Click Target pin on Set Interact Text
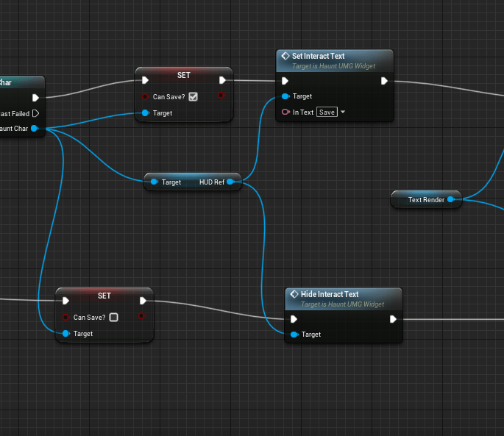Image resolution: width=504 pixels, height=436 pixels. [285, 96]
